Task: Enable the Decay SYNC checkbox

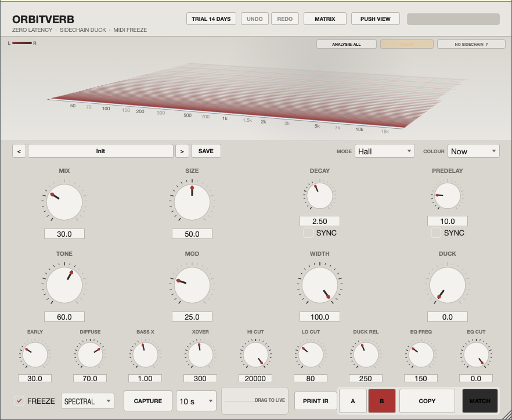Action: click(x=308, y=233)
